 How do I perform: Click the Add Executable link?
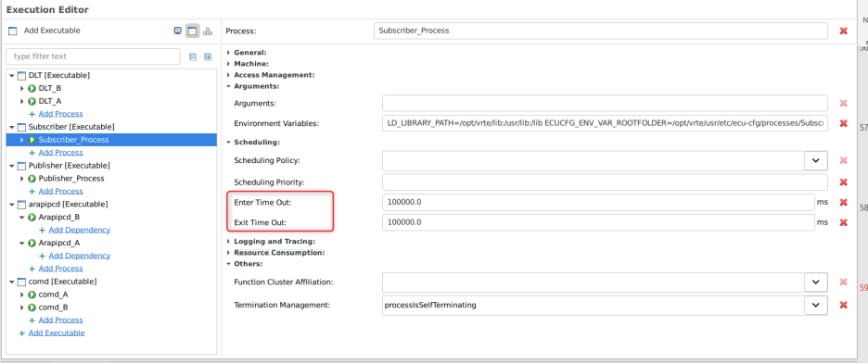[57, 333]
